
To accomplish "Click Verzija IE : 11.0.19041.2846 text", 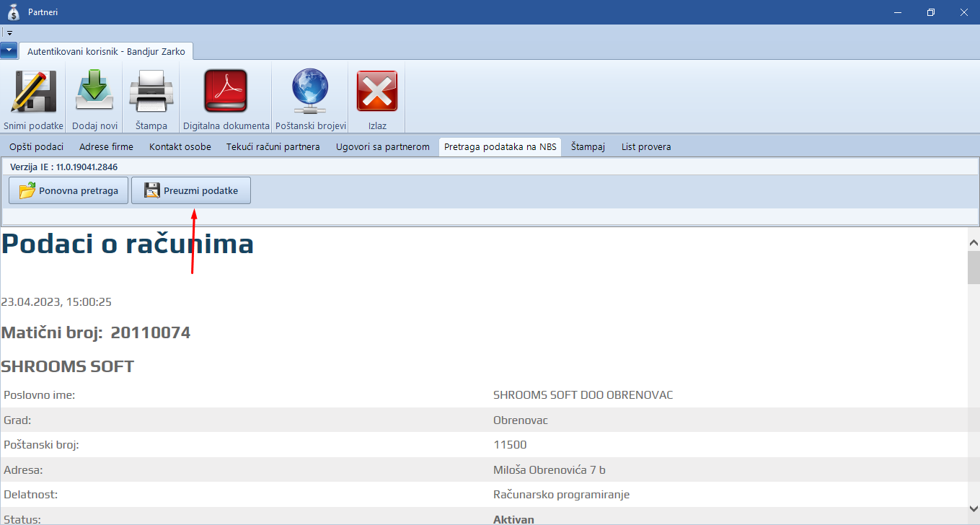I will pyautogui.click(x=63, y=167).
